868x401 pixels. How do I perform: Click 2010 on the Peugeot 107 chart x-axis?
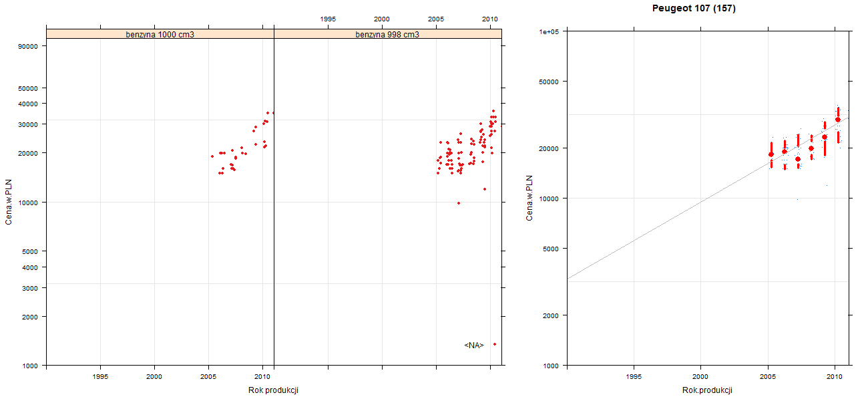pyautogui.click(x=835, y=376)
